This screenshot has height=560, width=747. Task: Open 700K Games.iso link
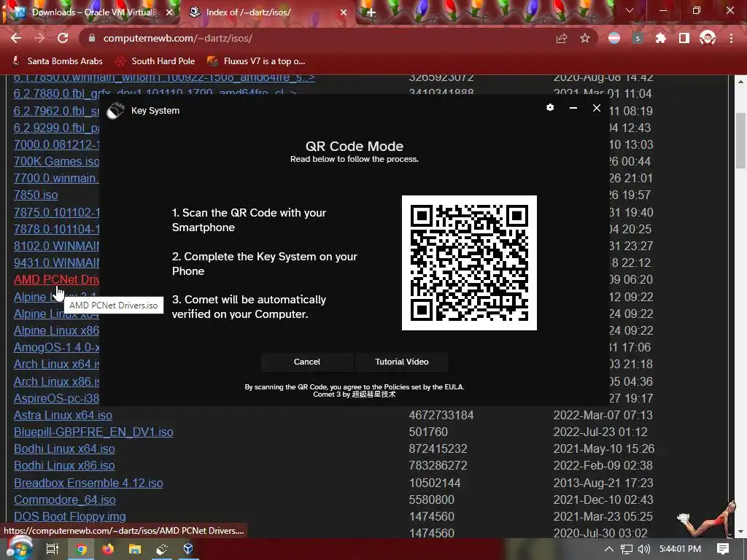click(x=56, y=161)
